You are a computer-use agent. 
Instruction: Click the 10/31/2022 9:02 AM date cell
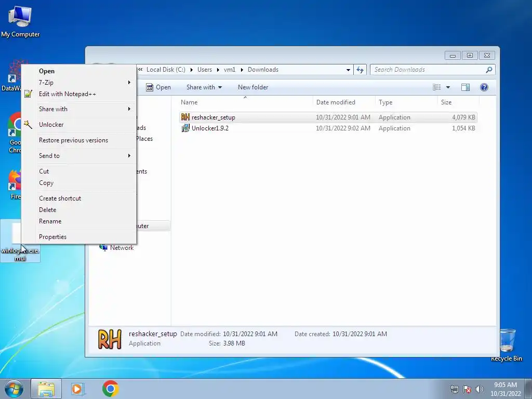click(343, 128)
